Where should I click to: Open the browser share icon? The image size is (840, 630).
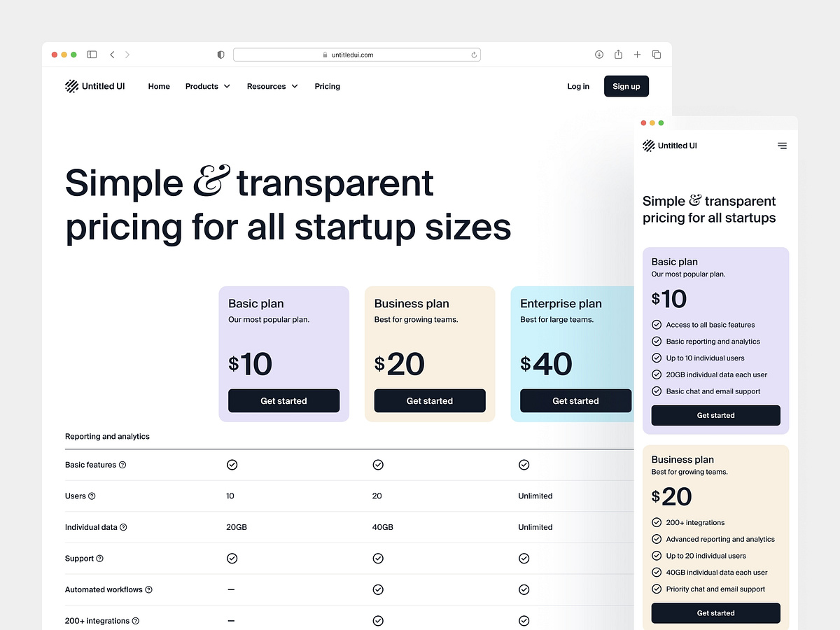[x=618, y=54]
